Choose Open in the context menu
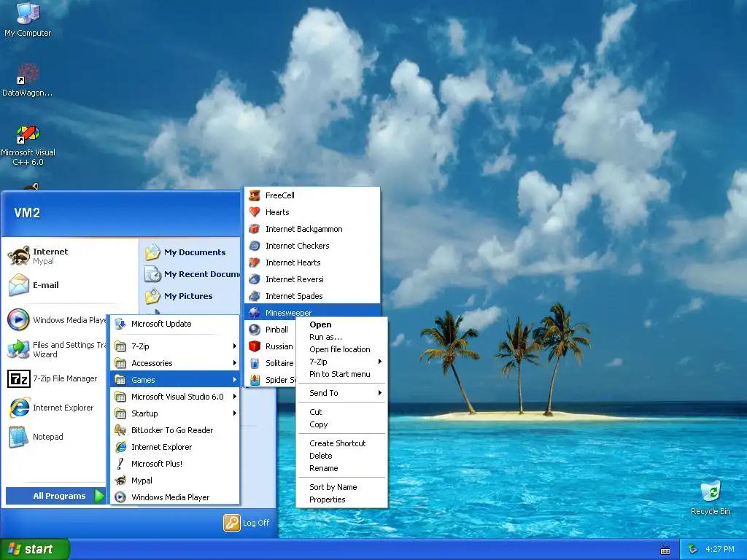747x560 pixels. tap(341, 324)
